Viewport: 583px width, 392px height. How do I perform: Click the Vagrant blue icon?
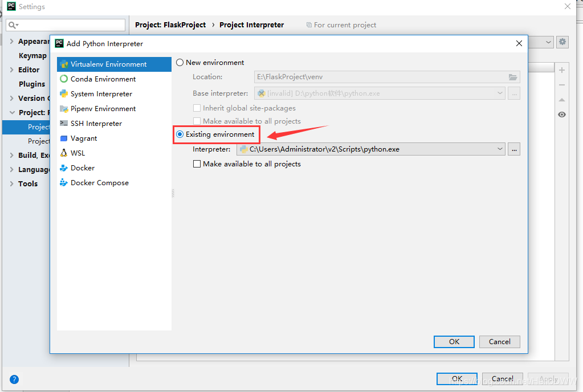pos(64,138)
